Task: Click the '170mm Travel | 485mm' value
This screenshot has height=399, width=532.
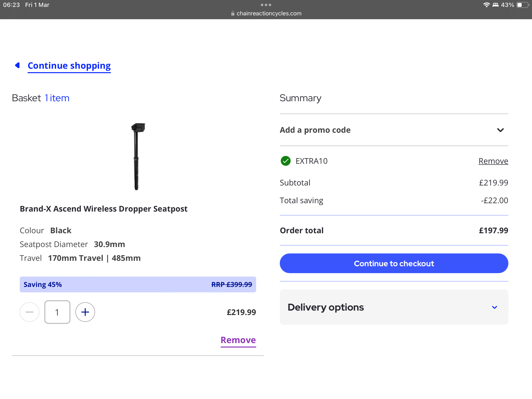Action: tap(94, 258)
